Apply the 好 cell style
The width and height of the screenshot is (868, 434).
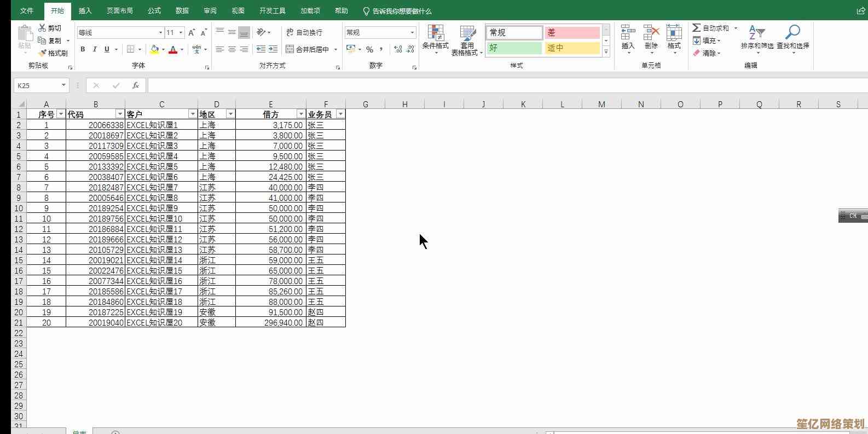(x=514, y=48)
